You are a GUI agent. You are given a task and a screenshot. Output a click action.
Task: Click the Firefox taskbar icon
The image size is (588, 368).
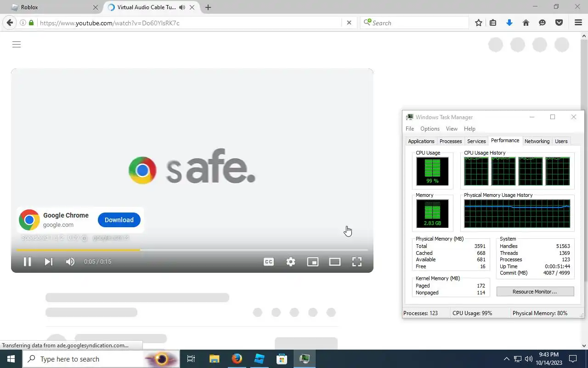tap(237, 359)
